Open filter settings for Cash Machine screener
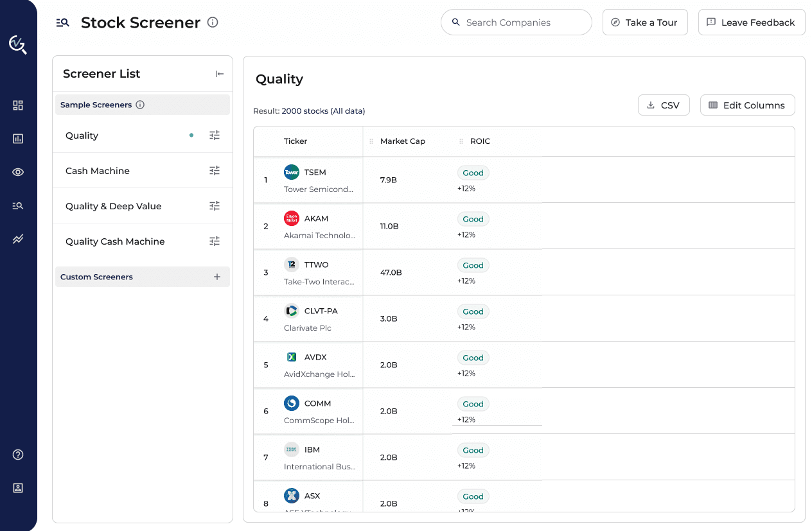Viewport: 812px width, 531px height. pos(215,171)
